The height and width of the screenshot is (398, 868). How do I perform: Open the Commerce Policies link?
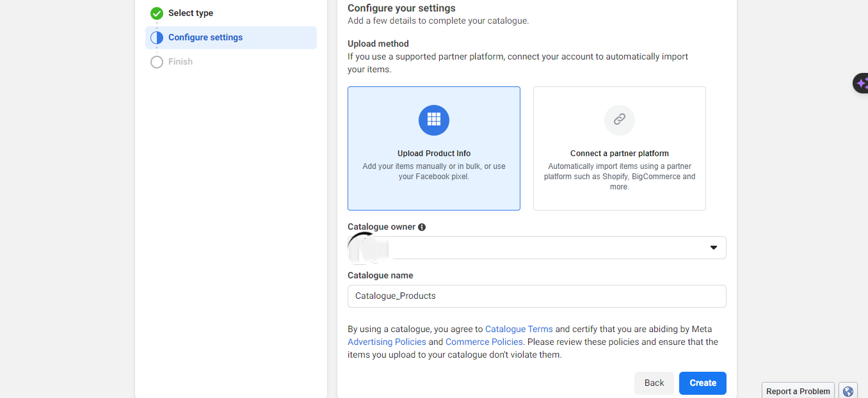click(x=484, y=342)
